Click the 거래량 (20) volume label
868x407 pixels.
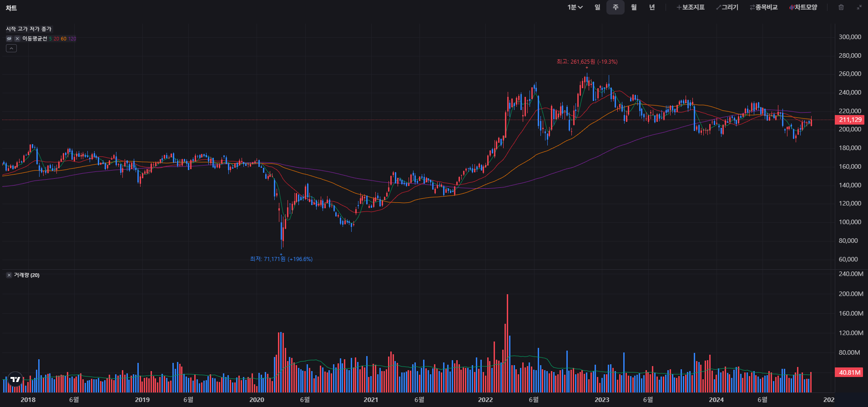pyautogui.click(x=26, y=275)
